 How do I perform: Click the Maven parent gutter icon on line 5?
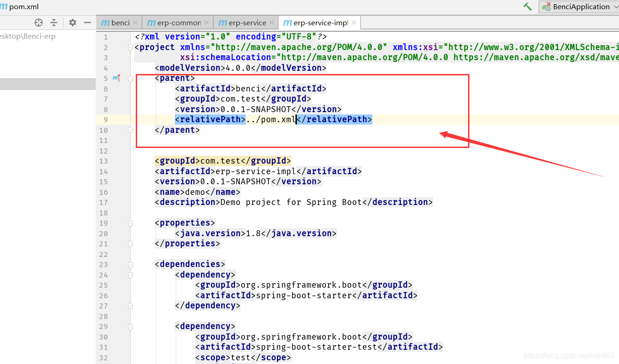point(116,78)
